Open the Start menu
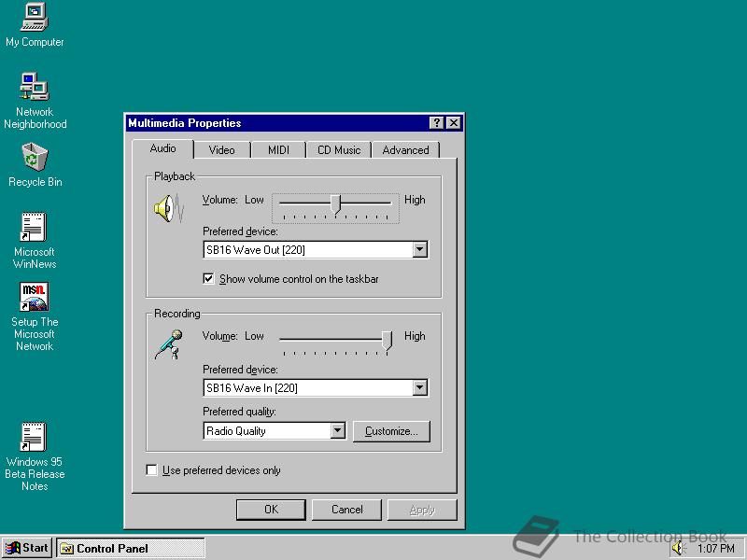The width and height of the screenshot is (747, 560). [x=27, y=548]
